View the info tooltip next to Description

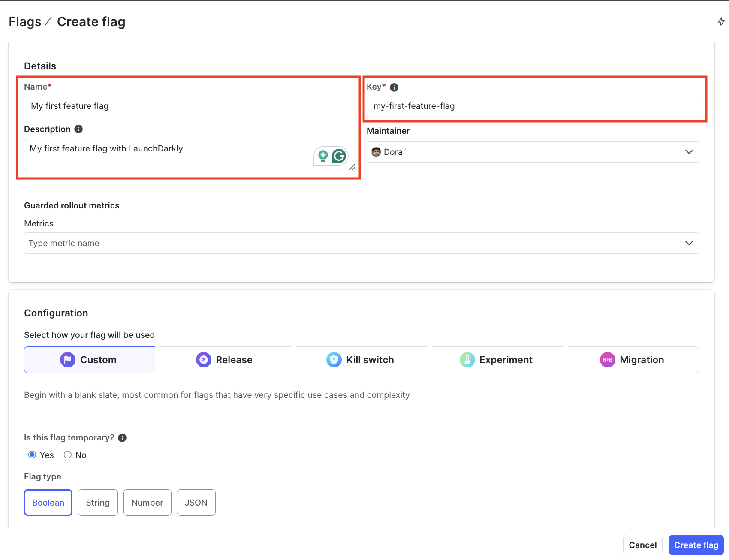(x=78, y=129)
